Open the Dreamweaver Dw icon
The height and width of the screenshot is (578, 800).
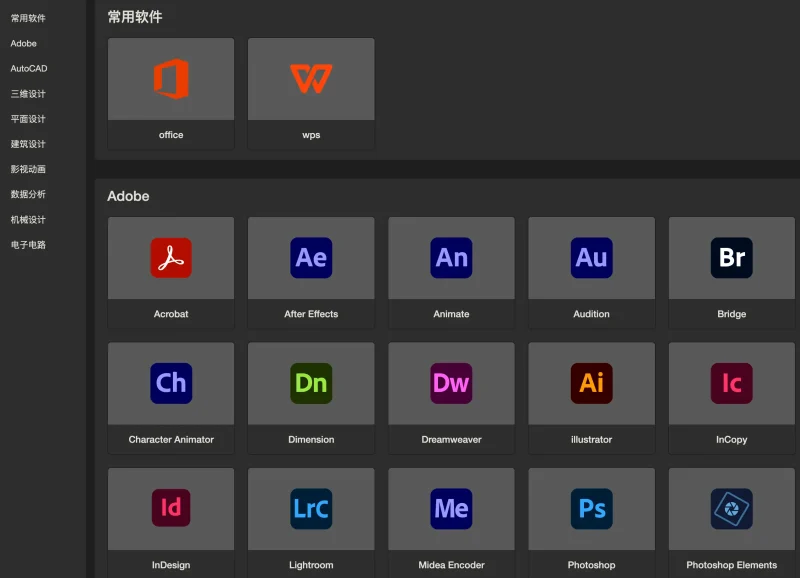tap(452, 383)
